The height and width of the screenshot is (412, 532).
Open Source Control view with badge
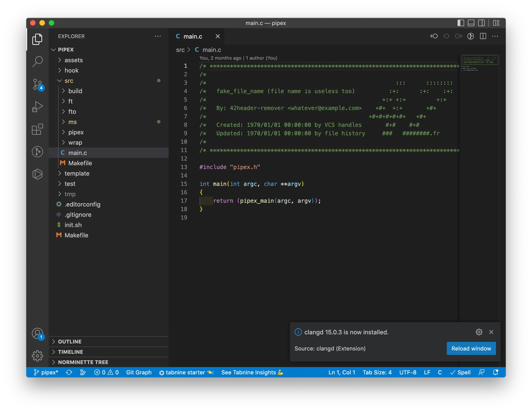tap(37, 84)
